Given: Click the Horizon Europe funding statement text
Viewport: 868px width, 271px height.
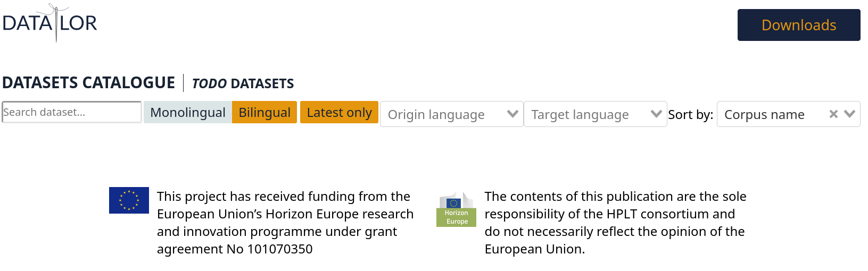Looking at the screenshot, I should (x=285, y=223).
